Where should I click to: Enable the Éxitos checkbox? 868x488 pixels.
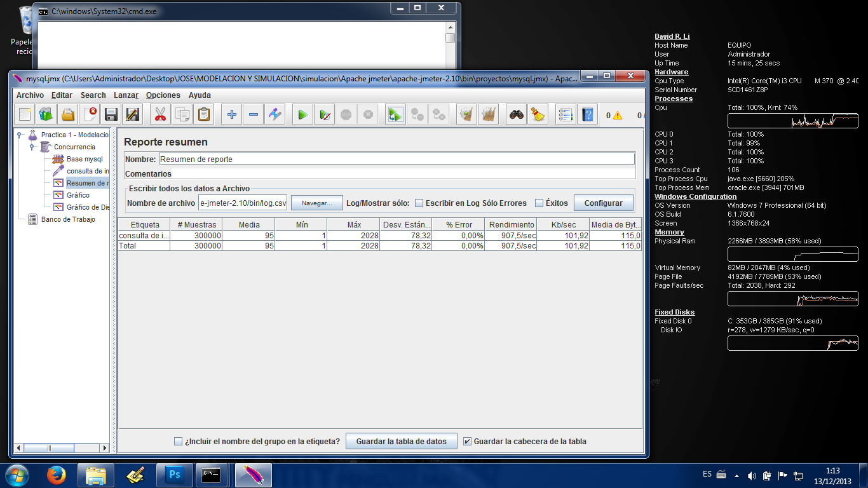[x=539, y=203]
